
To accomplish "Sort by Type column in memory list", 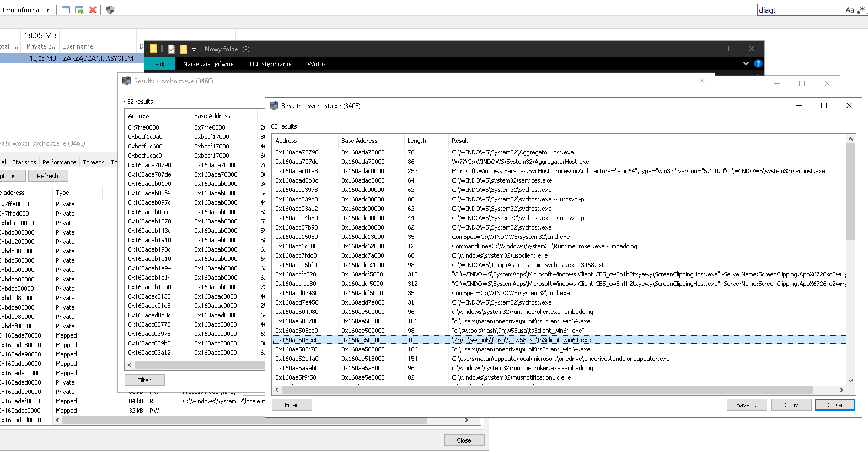I will [x=77, y=193].
